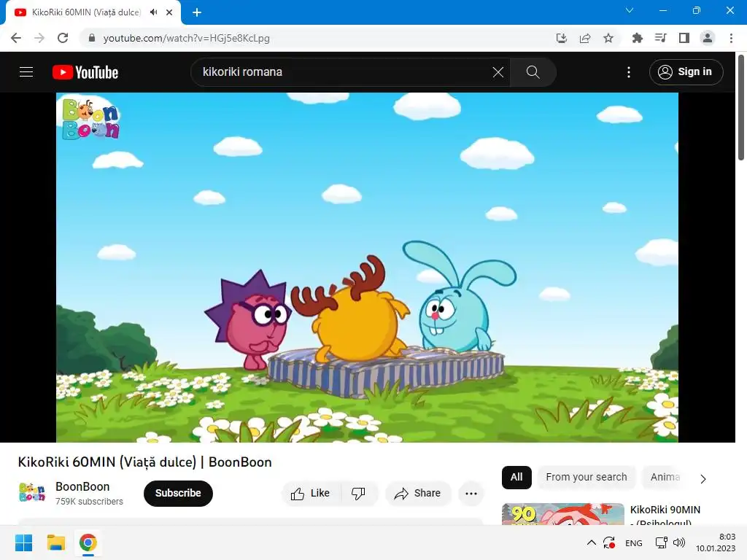Open Windows Start menu

24,542
